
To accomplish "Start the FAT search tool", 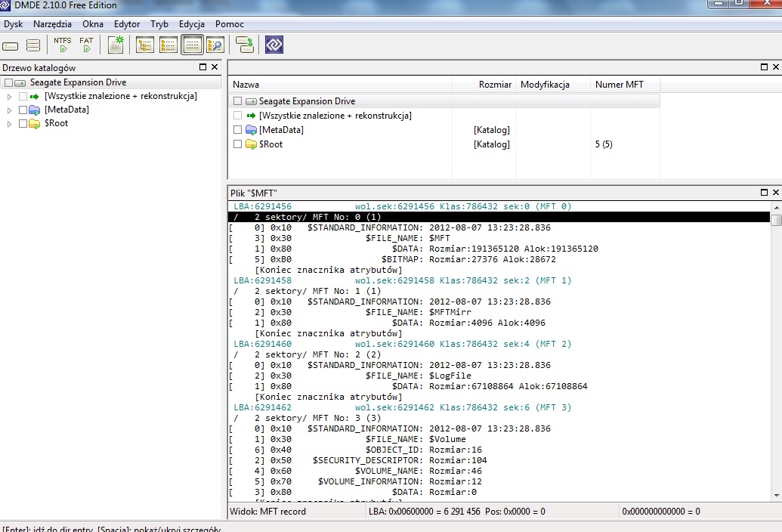I will click(x=87, y=45).
